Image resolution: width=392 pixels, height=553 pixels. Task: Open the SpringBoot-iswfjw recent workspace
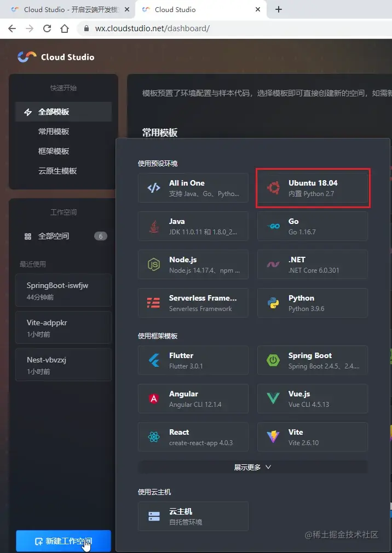point(64,290)
